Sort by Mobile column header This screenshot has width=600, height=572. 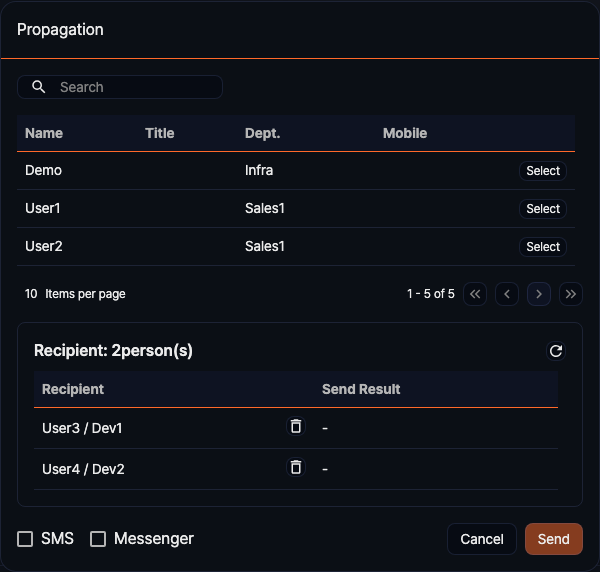coord(405,133)
